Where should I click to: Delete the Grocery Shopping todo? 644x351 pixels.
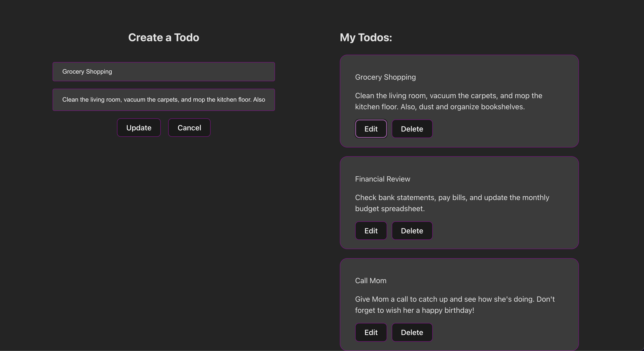point(412,129)
